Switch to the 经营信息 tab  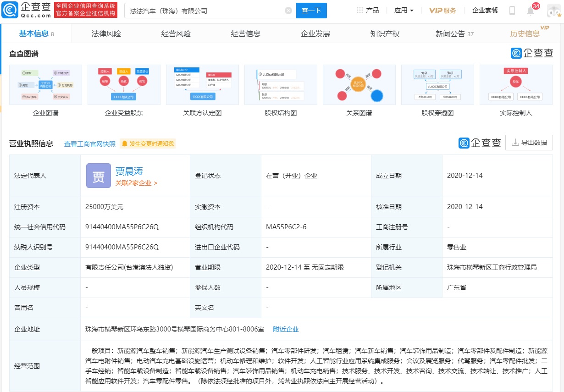click(246, 33)
